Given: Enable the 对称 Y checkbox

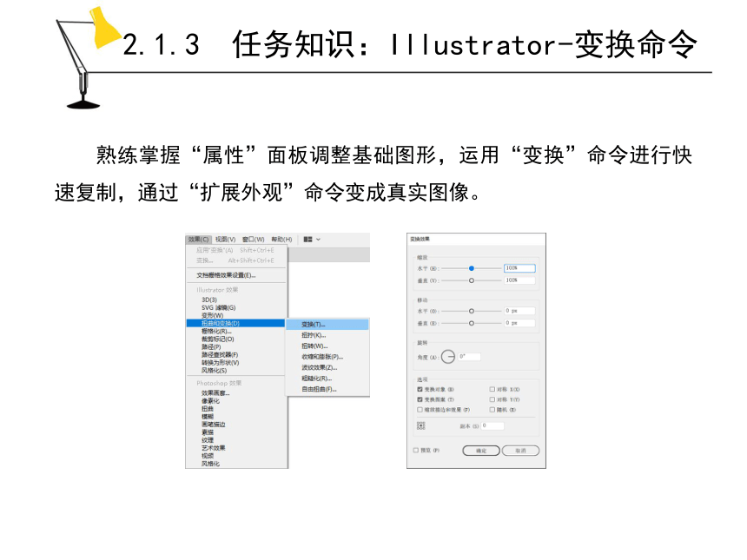Looking at the screenshot, I should point(492,399).
